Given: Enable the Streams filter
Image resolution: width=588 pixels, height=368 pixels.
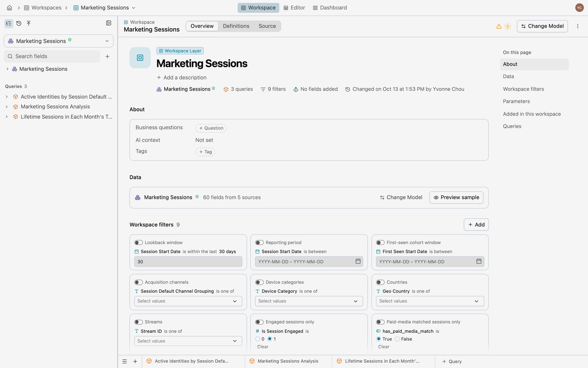Looking at the screenshot, I should pos(139,322).
